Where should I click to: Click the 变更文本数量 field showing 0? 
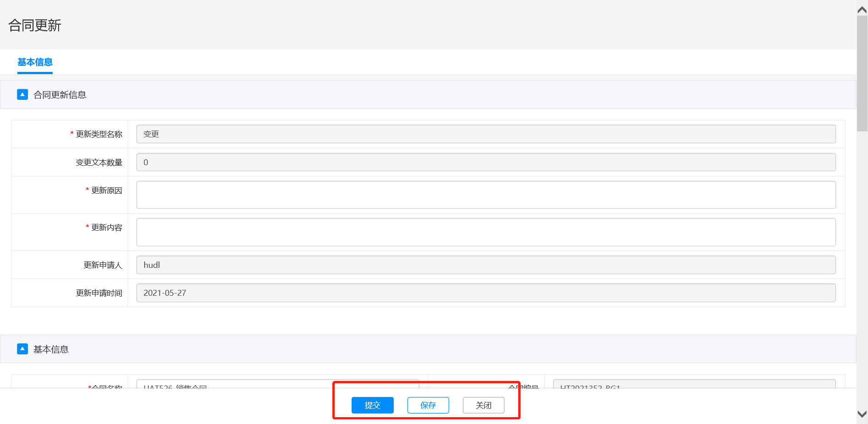486,163
